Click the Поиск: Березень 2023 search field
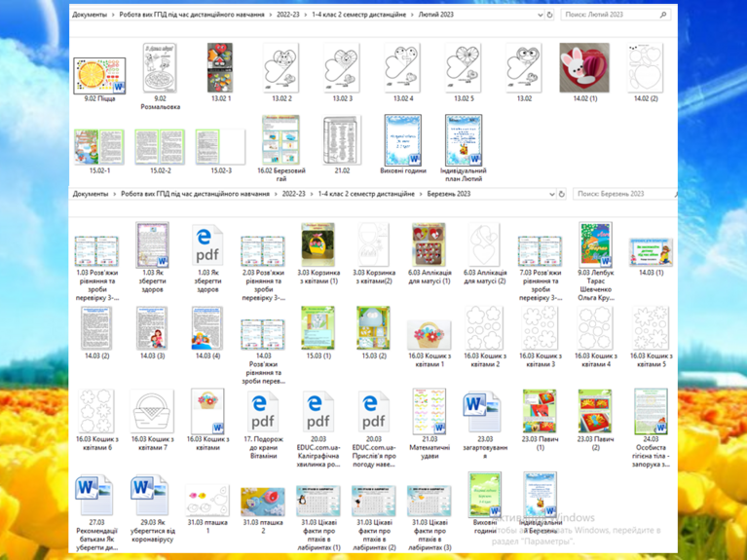747x560 pixels. point(625,194)
